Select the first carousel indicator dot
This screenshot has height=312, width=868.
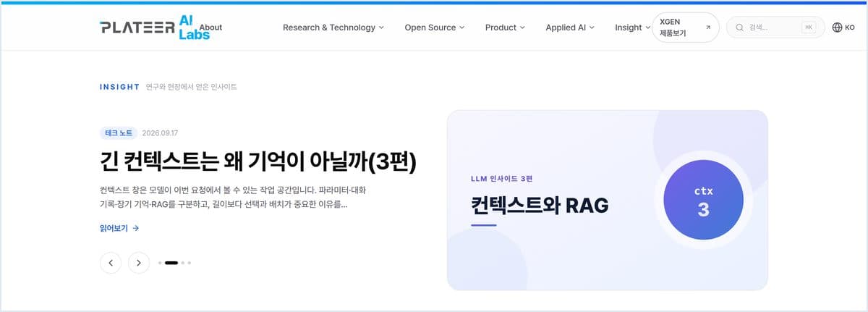[160, 263]
